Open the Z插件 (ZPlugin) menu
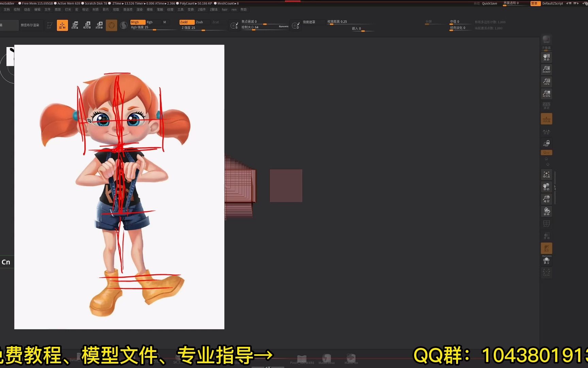588x368 pixels. [202, 10]
